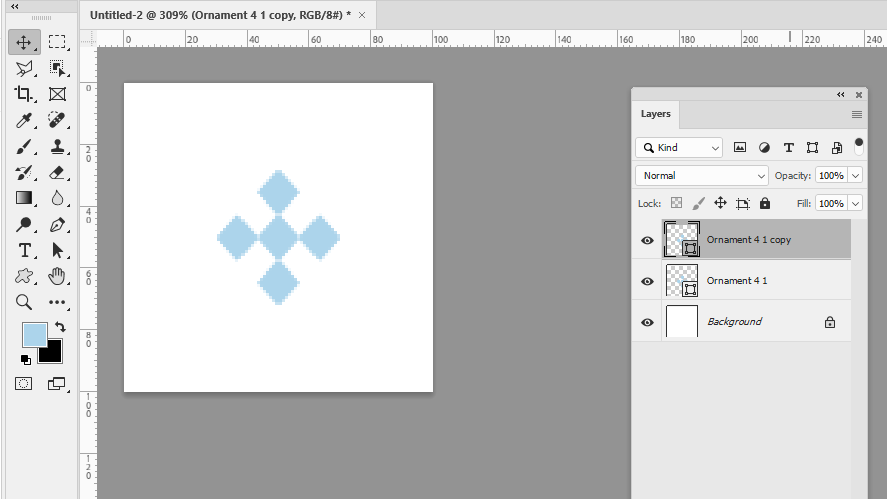Select the Spot Healing Brush tool

coord(57,120)
